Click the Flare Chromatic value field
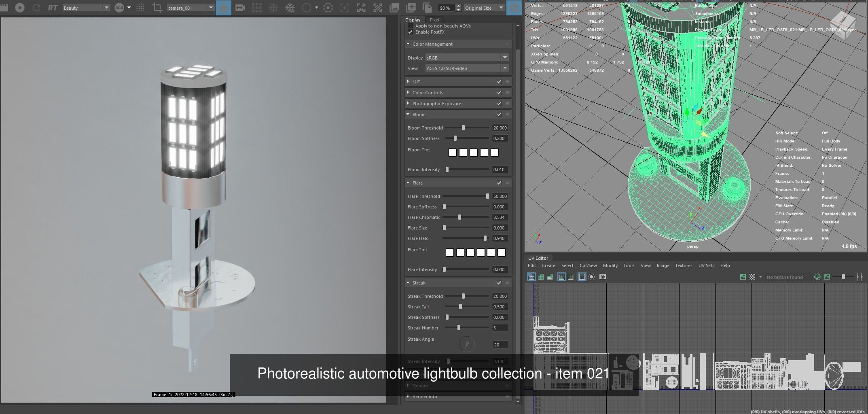This screenshot has height=414, width=868. click(500, 217)
